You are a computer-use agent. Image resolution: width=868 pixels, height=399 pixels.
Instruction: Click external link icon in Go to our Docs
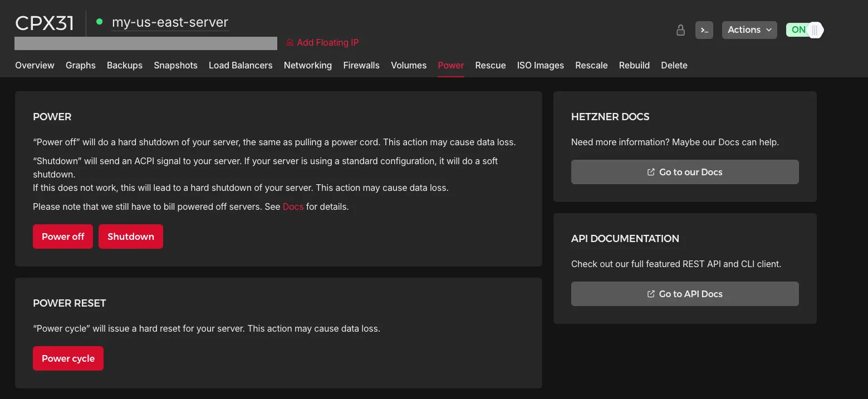pos(651,172)
